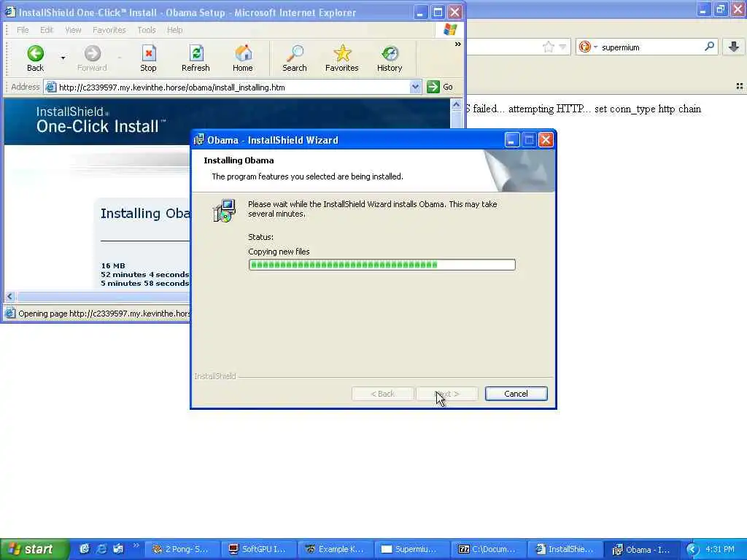Open the Favorites menu in Internet Explorer
747x560 pixels.
tap(109, 30)
